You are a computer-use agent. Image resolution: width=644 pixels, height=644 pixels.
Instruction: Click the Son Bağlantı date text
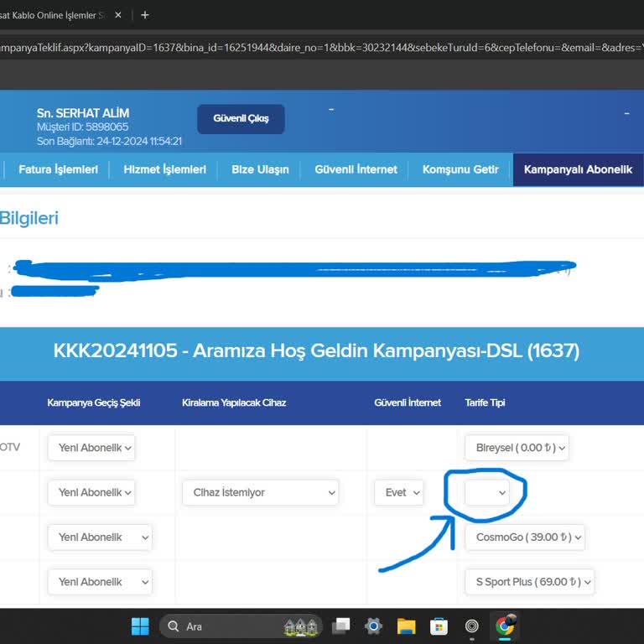click(x=109, y=141)
